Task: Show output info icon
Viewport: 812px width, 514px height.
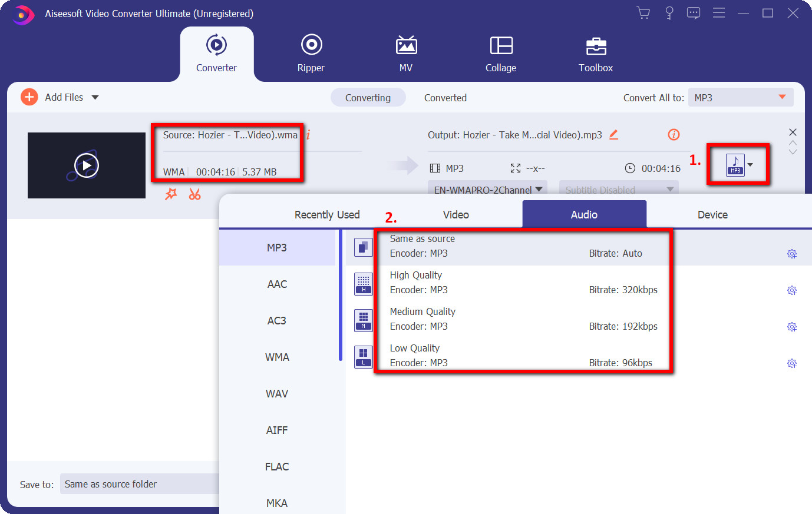Action: coord(674,135)
